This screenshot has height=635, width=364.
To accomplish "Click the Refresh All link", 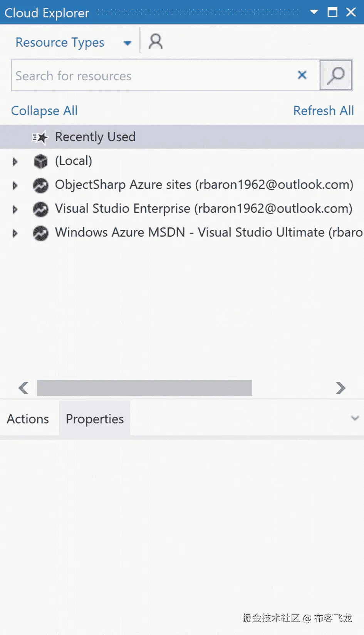I will (323, 111).
